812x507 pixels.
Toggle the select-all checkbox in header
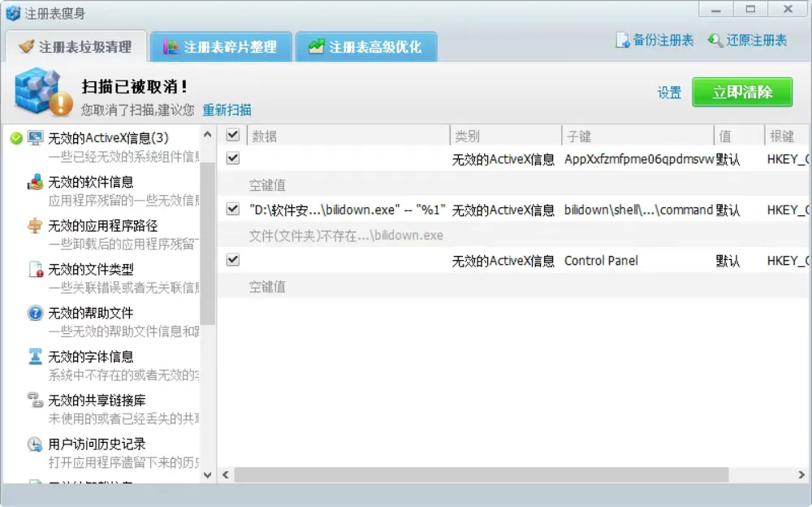click(x=232, y=135)
